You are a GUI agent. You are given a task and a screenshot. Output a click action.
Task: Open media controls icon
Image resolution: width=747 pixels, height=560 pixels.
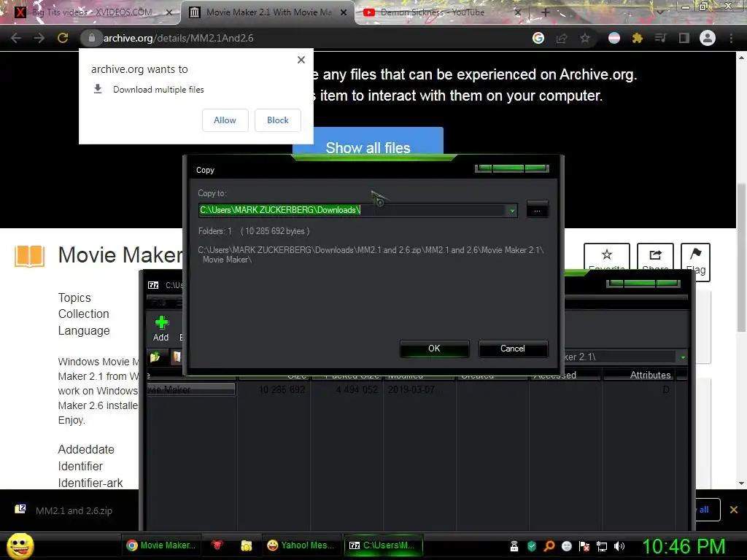(660, 38)
